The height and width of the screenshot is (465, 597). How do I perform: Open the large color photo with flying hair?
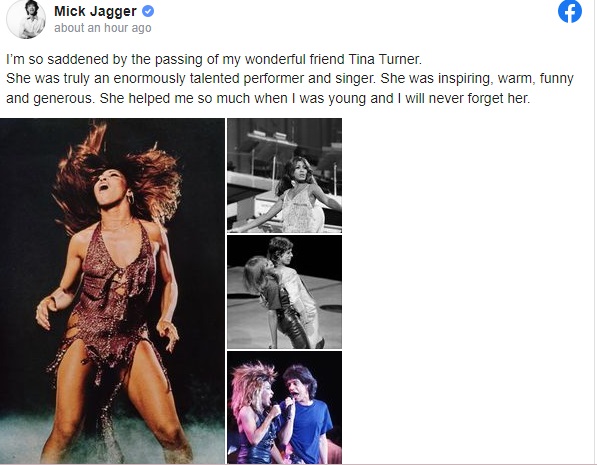coord(112,291)
